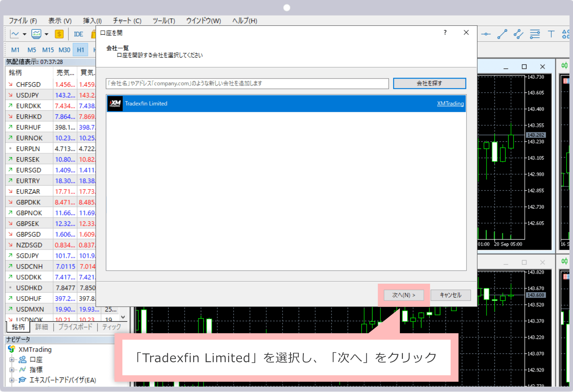Screen dimensions: 573x392
Task: Select the GBPNOK symbol row
Action: pyautogui.click(x=51, y=213)
